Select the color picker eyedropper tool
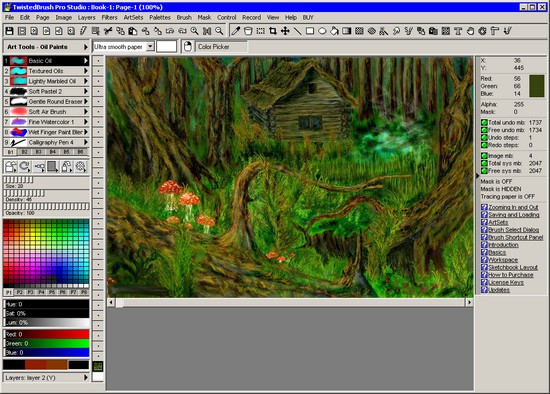The height and width of the screenshot is (394, 550). click(x=236, y=31)
